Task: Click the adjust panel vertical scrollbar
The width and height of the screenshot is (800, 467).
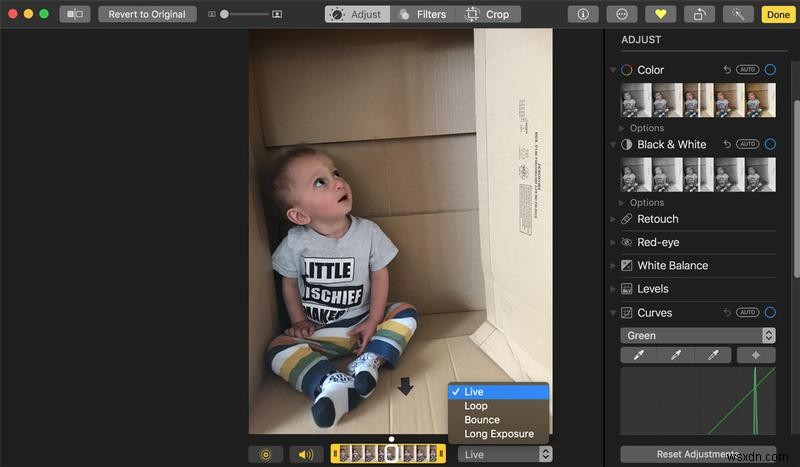Action: click(x=797, y=189)
